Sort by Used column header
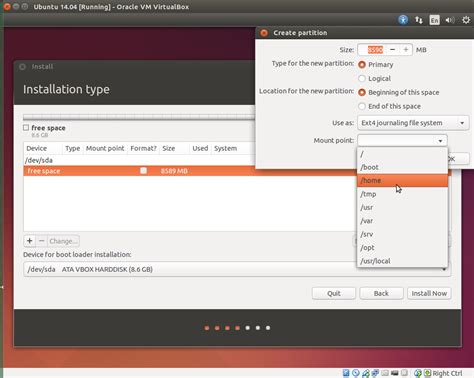 pos(200,148)
